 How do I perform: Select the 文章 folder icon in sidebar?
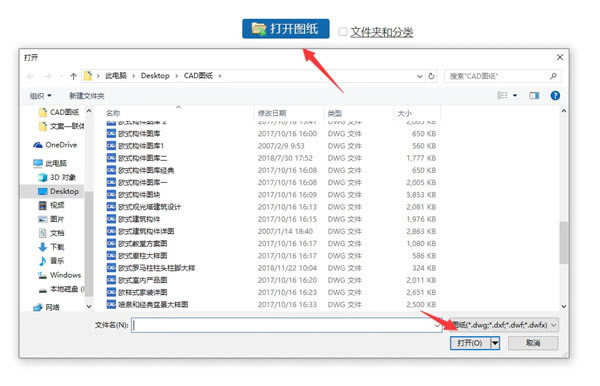pos(43,126)
